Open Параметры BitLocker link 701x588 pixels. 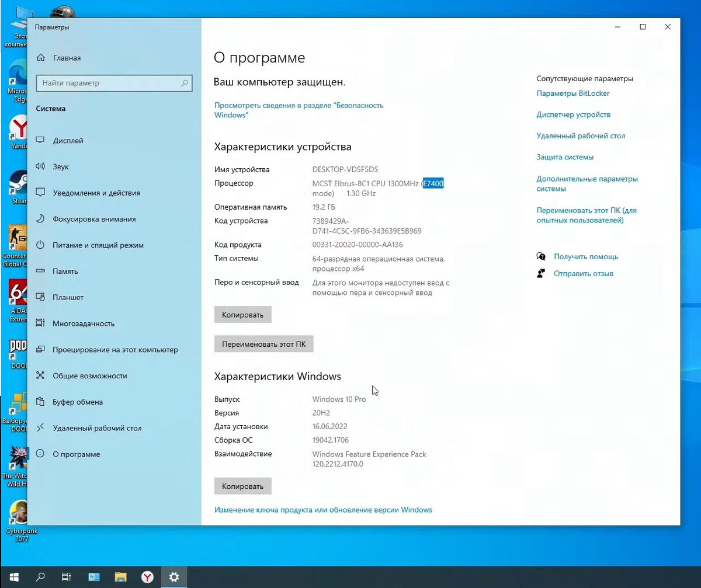(x=573, y=93)
